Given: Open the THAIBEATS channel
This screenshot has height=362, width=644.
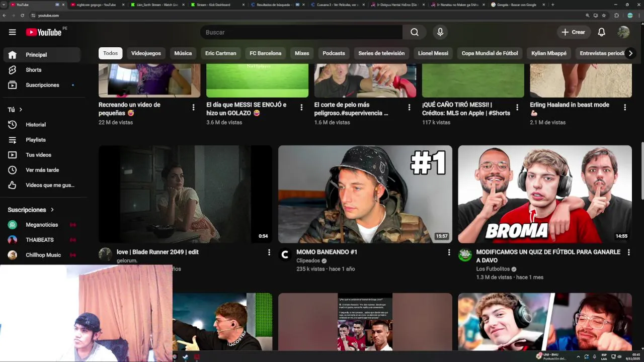Looking at the screenshot, I should 41,240.
